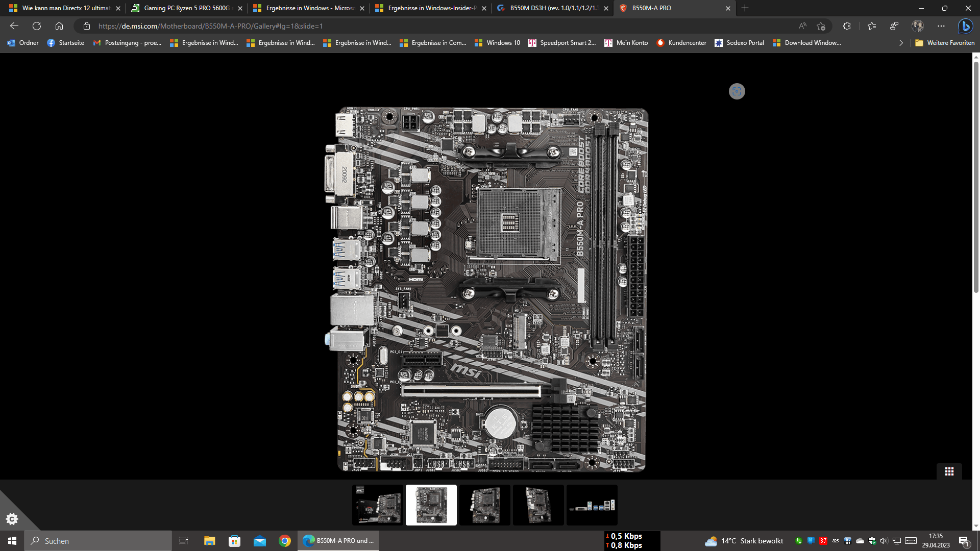Screen dimensions: 980x551
Task: Click the visual search icon above image
Action: pyautogui.click(x=737, y=91)
